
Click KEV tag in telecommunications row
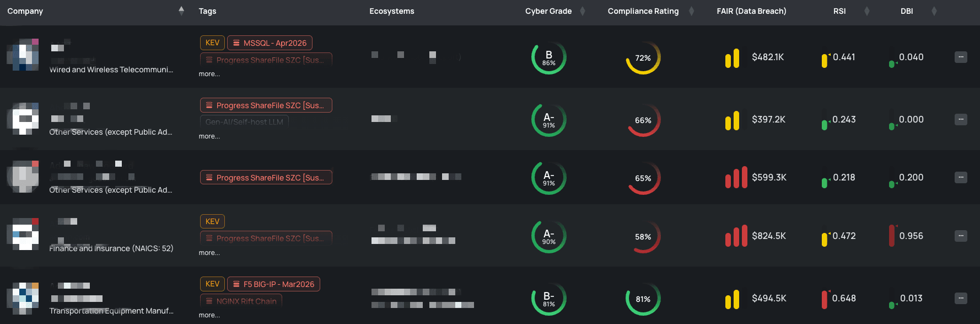212,43
